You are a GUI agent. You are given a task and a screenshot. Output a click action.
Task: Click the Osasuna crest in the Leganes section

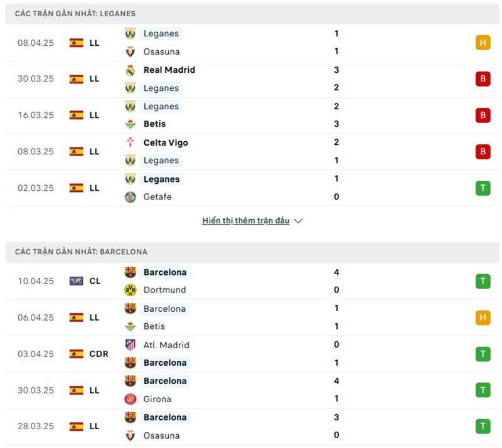130,51
